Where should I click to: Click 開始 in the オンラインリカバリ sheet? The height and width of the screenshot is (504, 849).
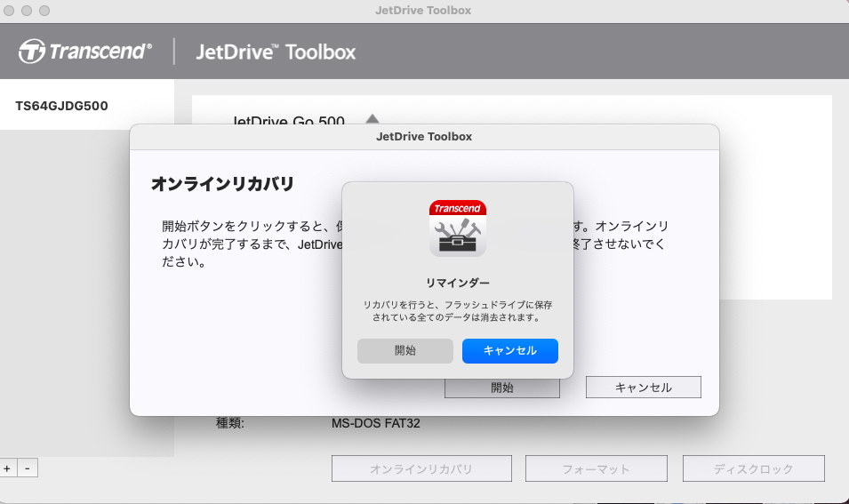click(502, 388)
